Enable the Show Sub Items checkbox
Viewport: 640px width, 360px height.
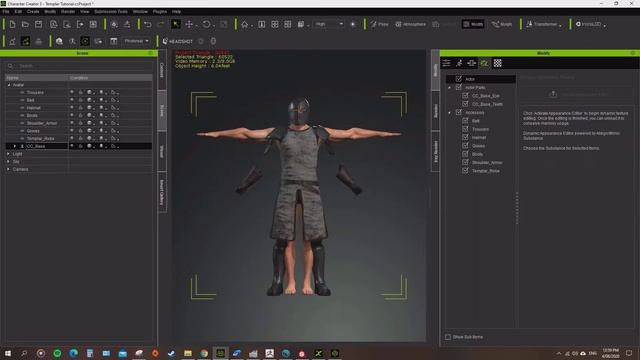tap(448, 337)
